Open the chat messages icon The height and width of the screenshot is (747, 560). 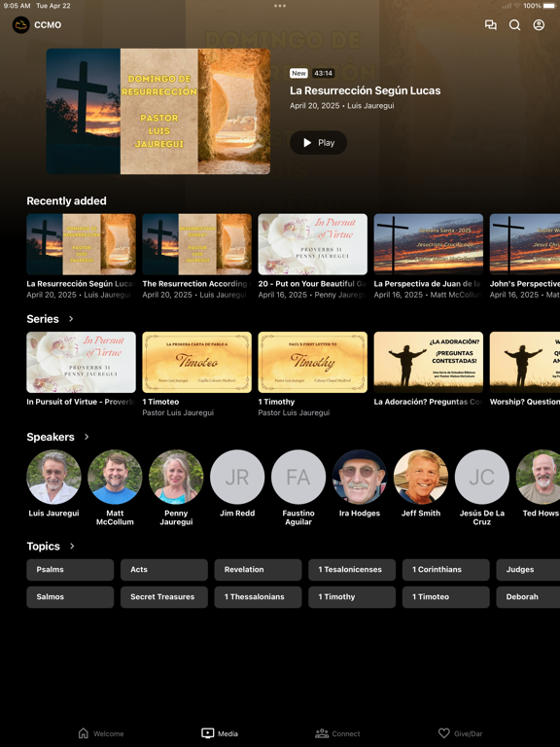pyautogui.click(x=490, y=24)
